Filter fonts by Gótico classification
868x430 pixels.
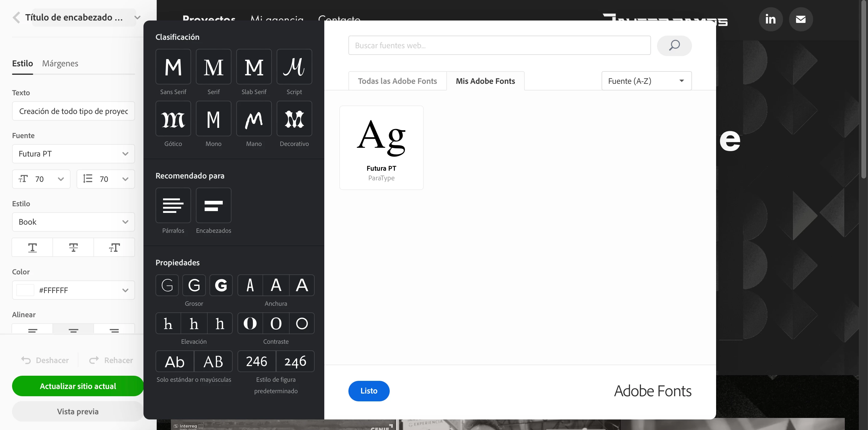pos(173,119)
